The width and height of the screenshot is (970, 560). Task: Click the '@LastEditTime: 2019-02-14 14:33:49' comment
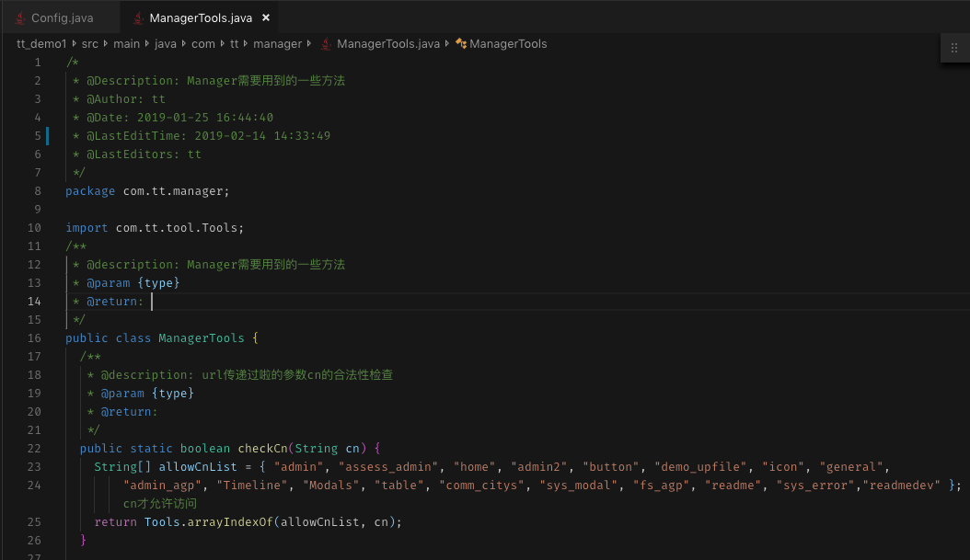pos(209,135)
